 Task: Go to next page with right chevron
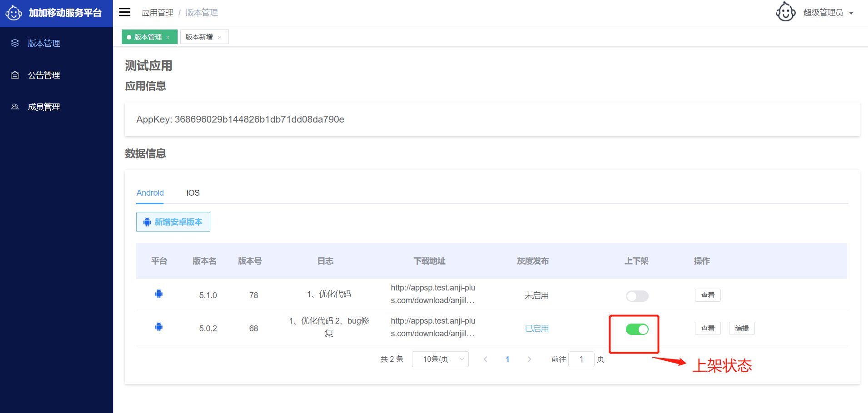[529, 359]
